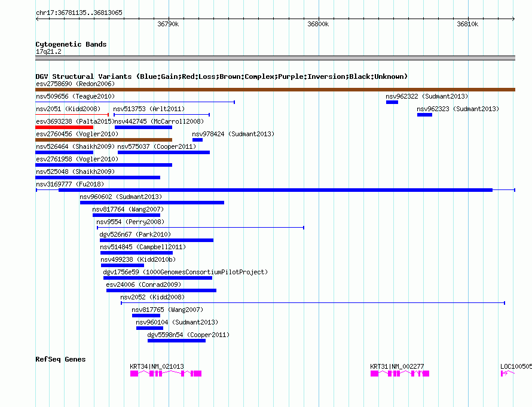Click the nsv962323 blue gain bar
Viewport: 532px width, 407px height.
pyautogui.click(x=424, y=115)
